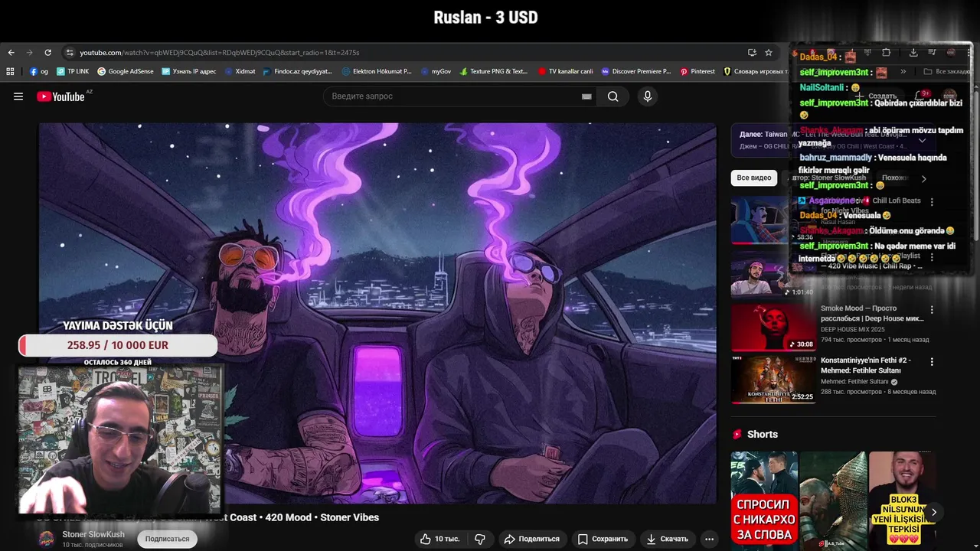Open YouTube notifications bell
The image size is (980, 551).
coord(921,96)
